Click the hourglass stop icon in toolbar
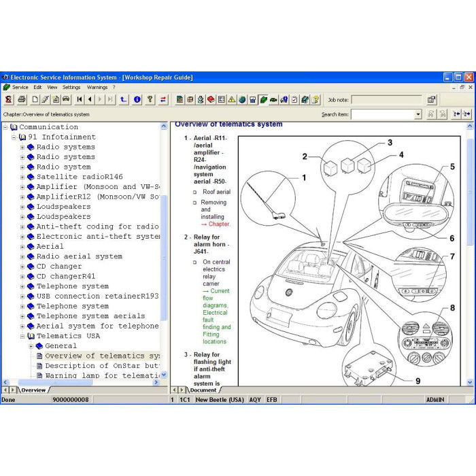Image resolution: width=476 pixels, height=476 pixels. coord(8,99)
